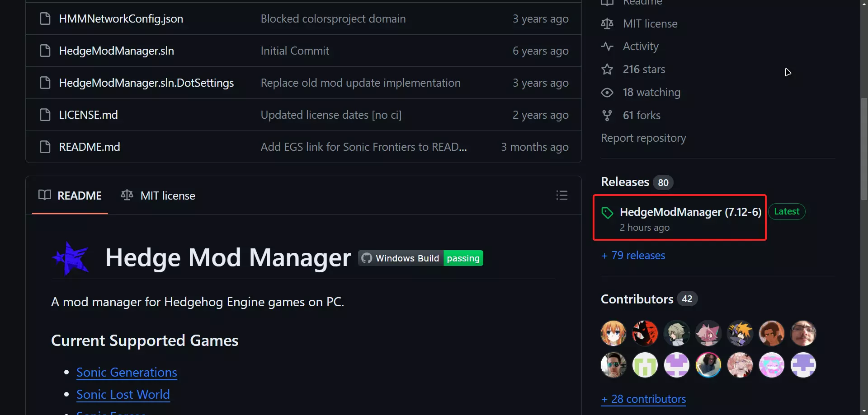This screenshot has width=868, height=415.
Task: Open spiky orange-haired contributor avatar
Action: click(740, 333)
